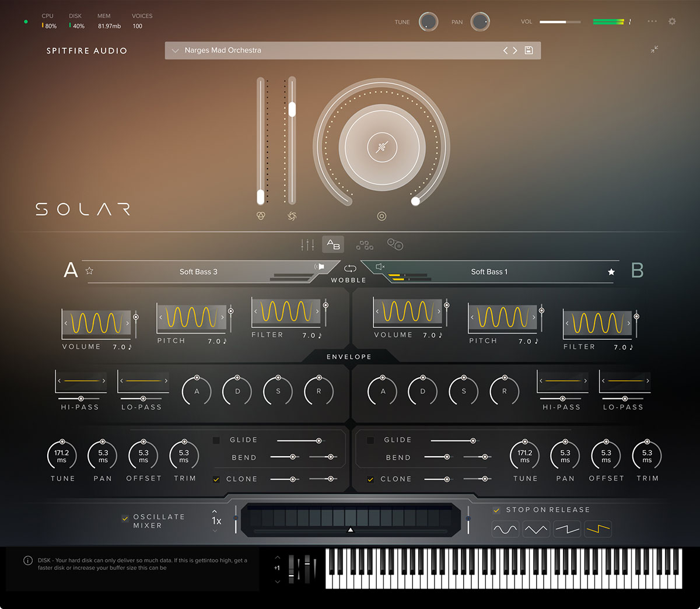Unmute layer B with muted speaker icon
Viewport: 700px width, 609px height.
click(380, 267)
